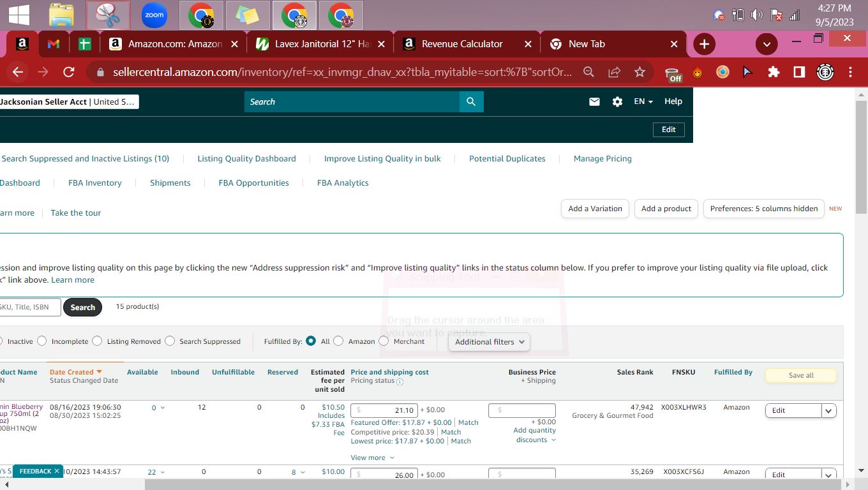Toggle the Chrome side panel icon
This screenshot has width=868, height=490.
pos(799,72)
